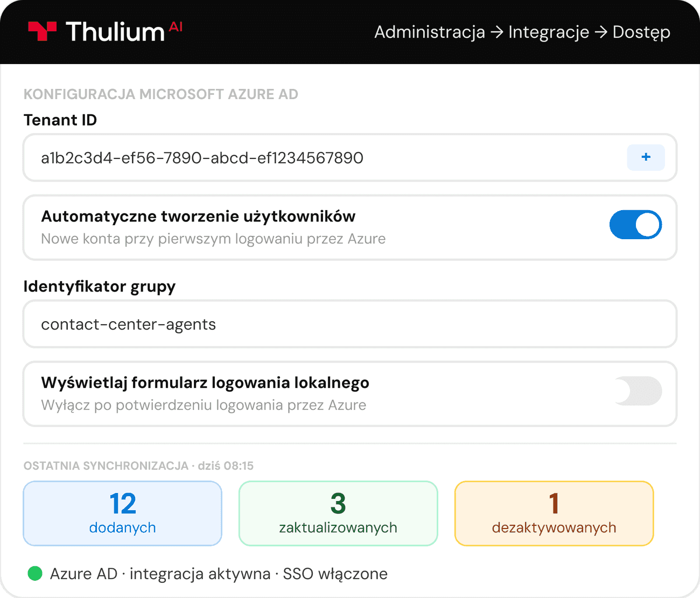Screen dimensions: 700x598
Task: Click the green Azure AD status dot
Action: click(x=35, y=573)
